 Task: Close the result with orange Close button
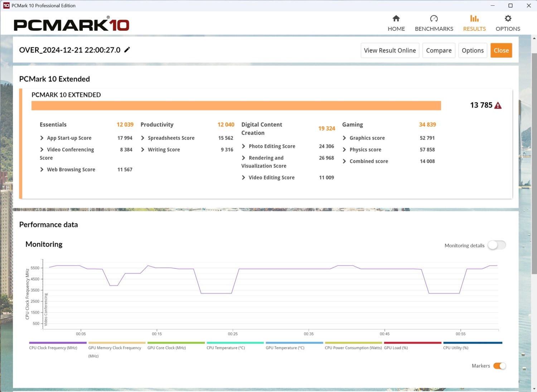(x=501, y=50)
